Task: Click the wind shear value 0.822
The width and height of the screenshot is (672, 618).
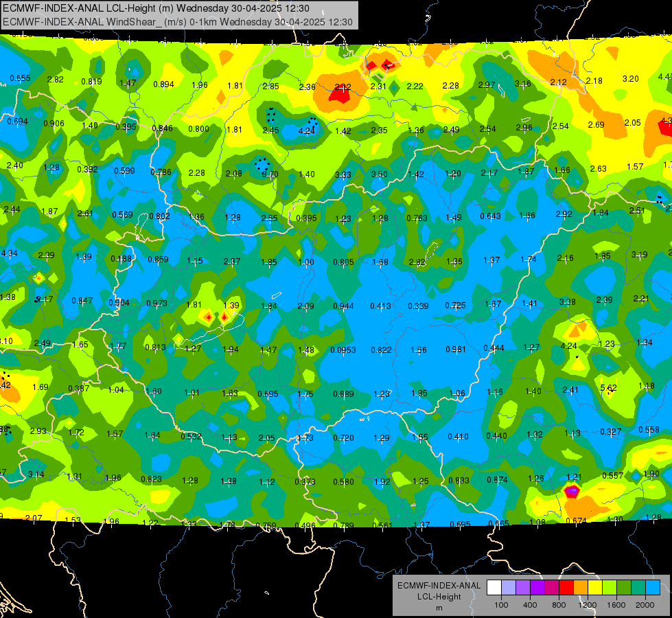Action: (381, 350)
